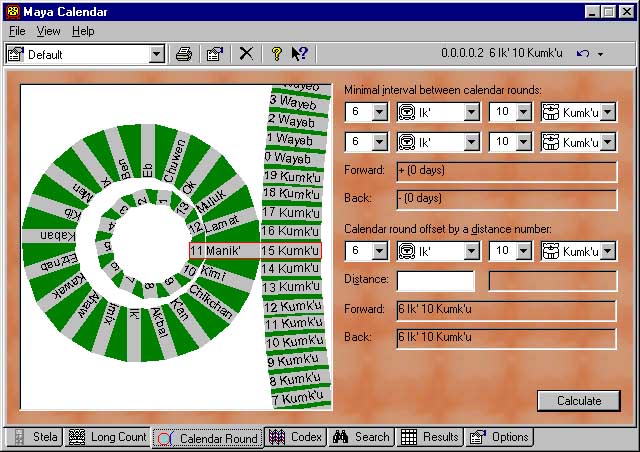This screenshot has height=452, width=640.
Task: Expand first row Kumk'u month dropdown
Action: (608, 112)
